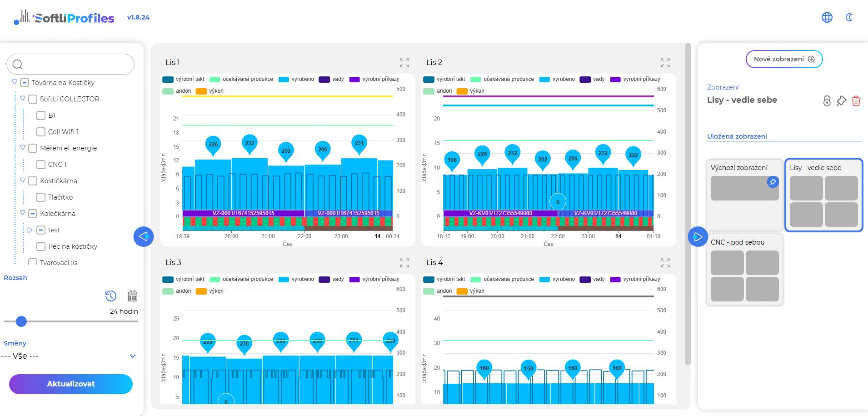Click the Tvarovací lis tree label
The height and width of the screenshot is (416, 868).
59,262
